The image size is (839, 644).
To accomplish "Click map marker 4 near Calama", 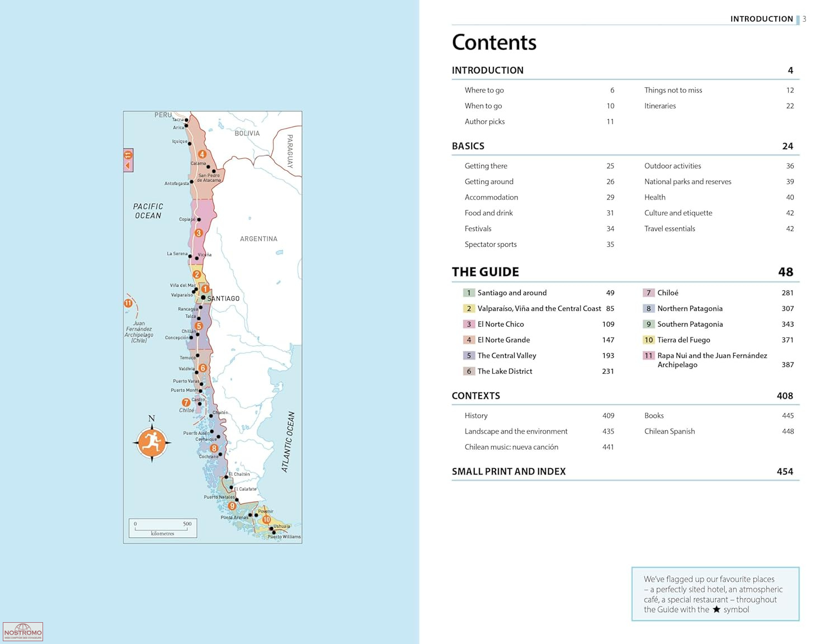I will (202, 154).
